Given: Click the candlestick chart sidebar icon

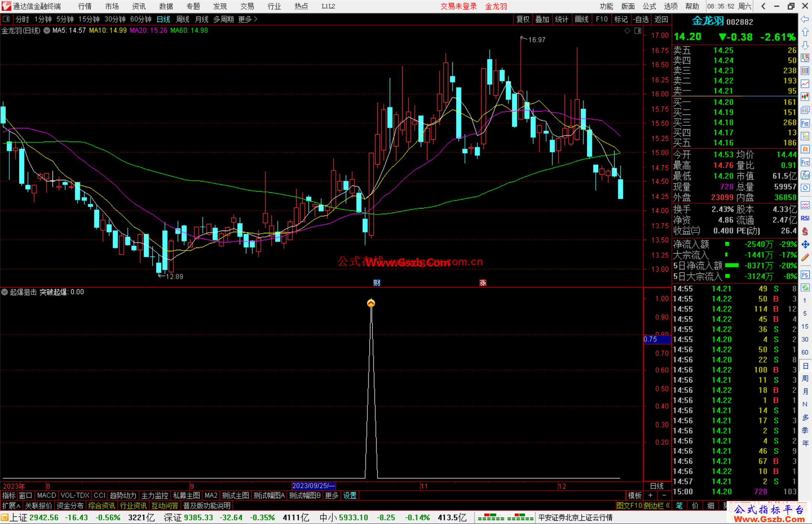Looking at the screenshot, I should (x=805, y=97).
